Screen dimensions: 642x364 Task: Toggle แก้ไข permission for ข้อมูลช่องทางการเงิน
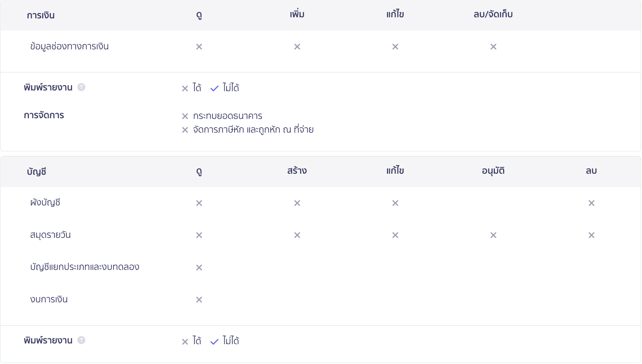tap(395, 46)
